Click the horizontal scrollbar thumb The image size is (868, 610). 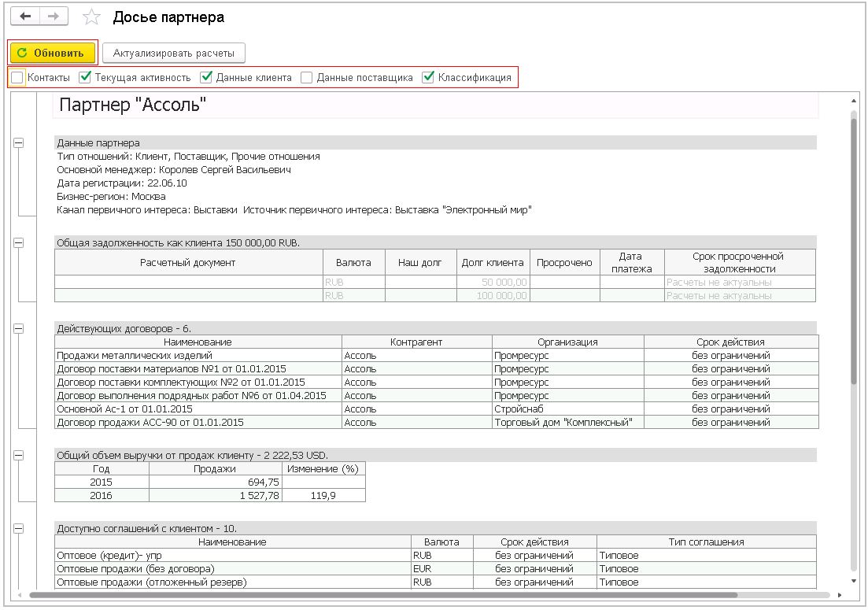[383, 595]
